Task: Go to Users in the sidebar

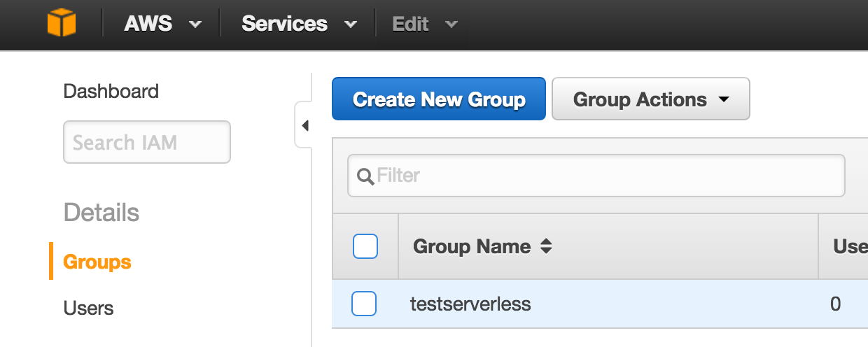Action: (x=88, y=308)
